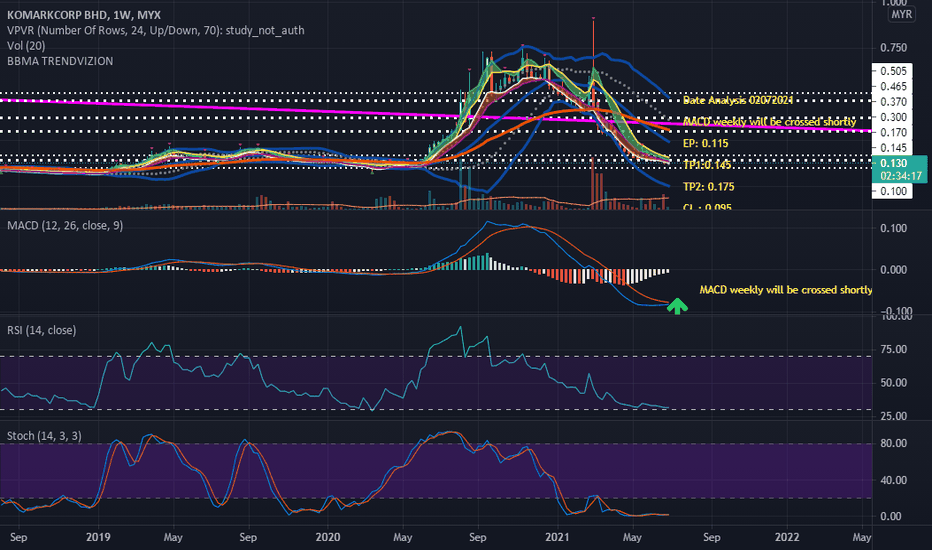
Task: Click the 25.00 RSI axis label
Action: tap(893, 416)
